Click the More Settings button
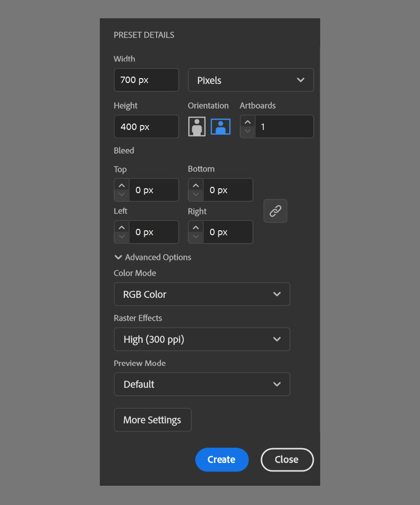Viewport: 420px width, 505px height. pos(152,420)
